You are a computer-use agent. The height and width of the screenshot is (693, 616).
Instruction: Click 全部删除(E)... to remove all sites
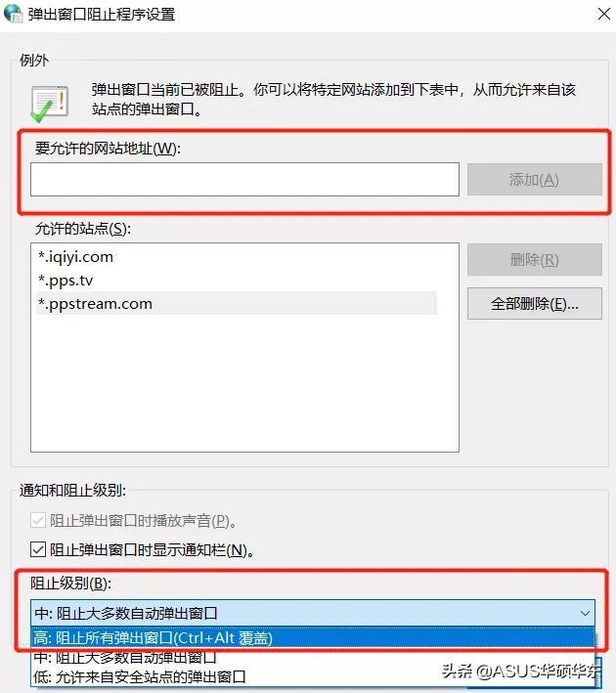[534, 304]
